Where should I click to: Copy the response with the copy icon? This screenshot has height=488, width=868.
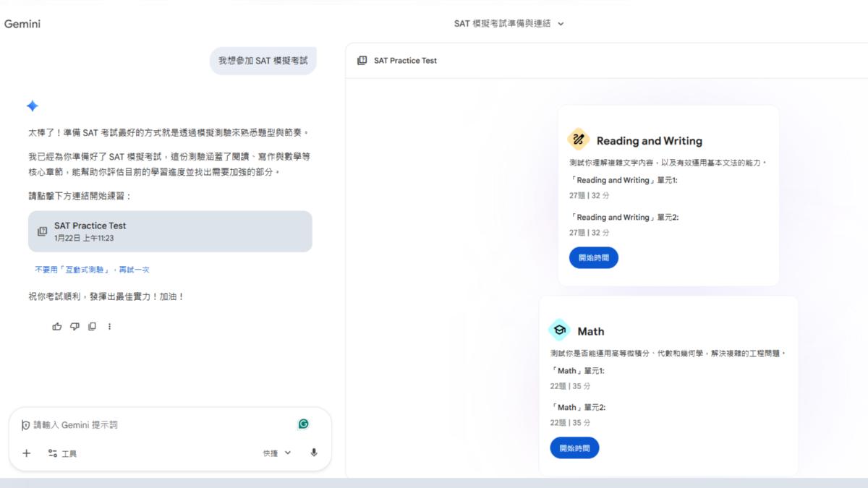(92, 327)
